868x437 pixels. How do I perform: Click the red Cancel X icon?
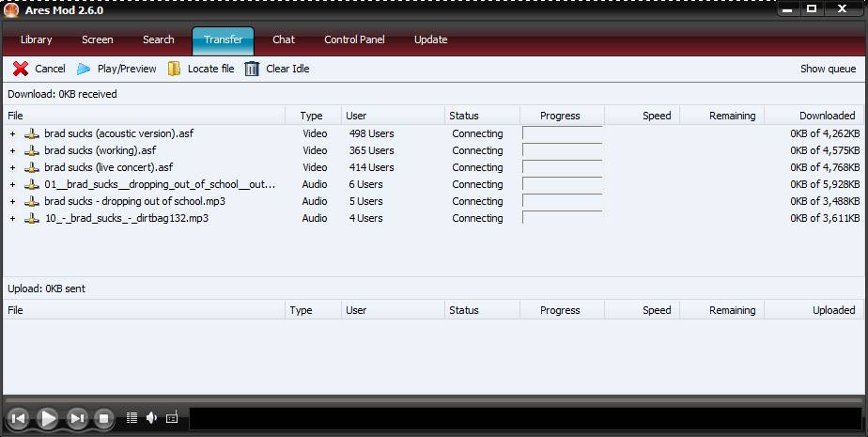click(x=21, y=69)
